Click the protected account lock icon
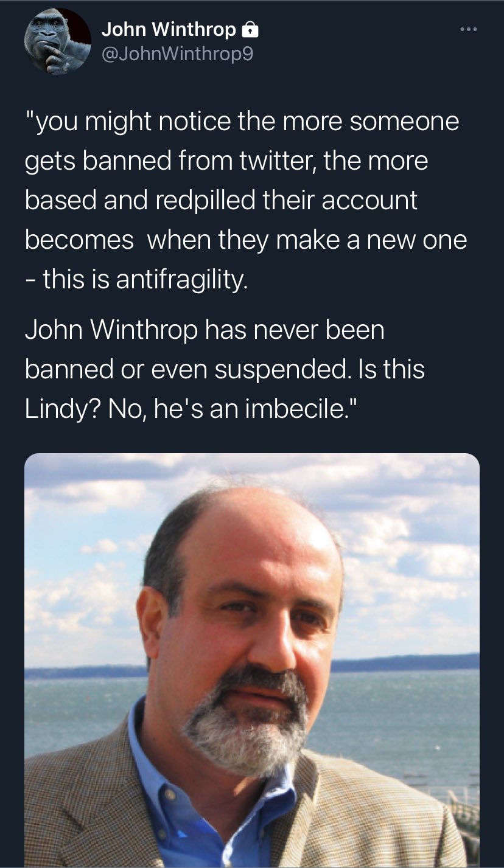This screenshot has width=504, height=868. pyautogui.click(x=249, y=29)
